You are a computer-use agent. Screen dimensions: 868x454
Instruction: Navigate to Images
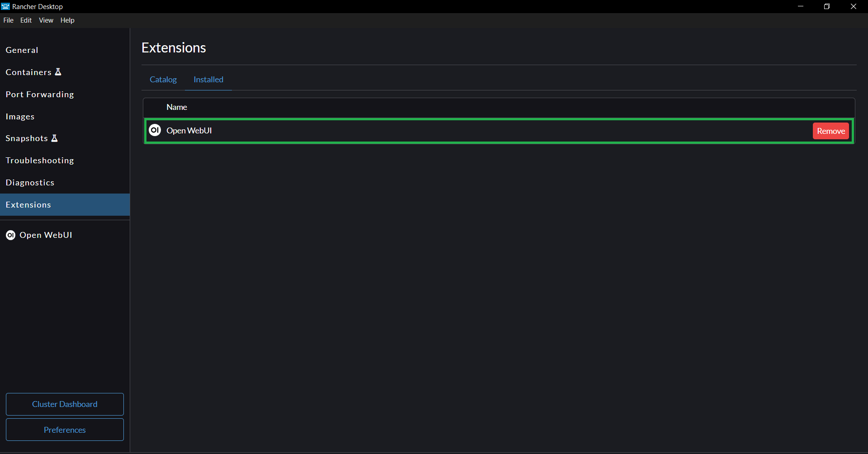65,117
